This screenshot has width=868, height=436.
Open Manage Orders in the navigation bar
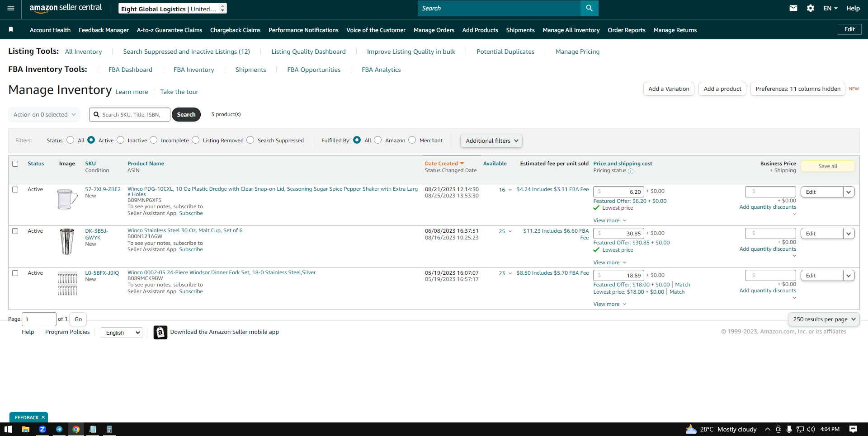(434, 30)
